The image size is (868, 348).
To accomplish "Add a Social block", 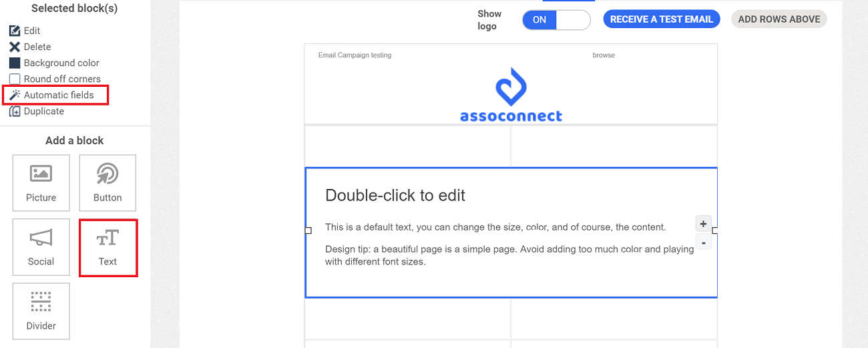I will [x=41, y=247].
